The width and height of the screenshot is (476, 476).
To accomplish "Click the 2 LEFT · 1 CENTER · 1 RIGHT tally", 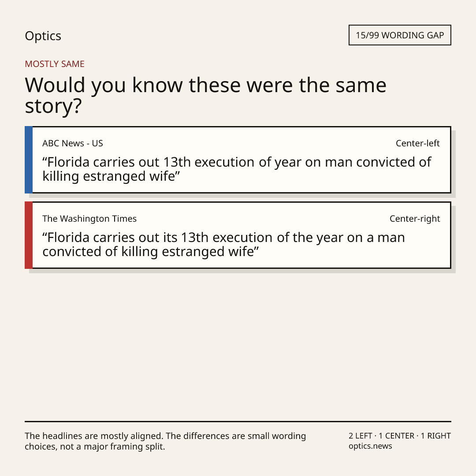I will [400, 435].
